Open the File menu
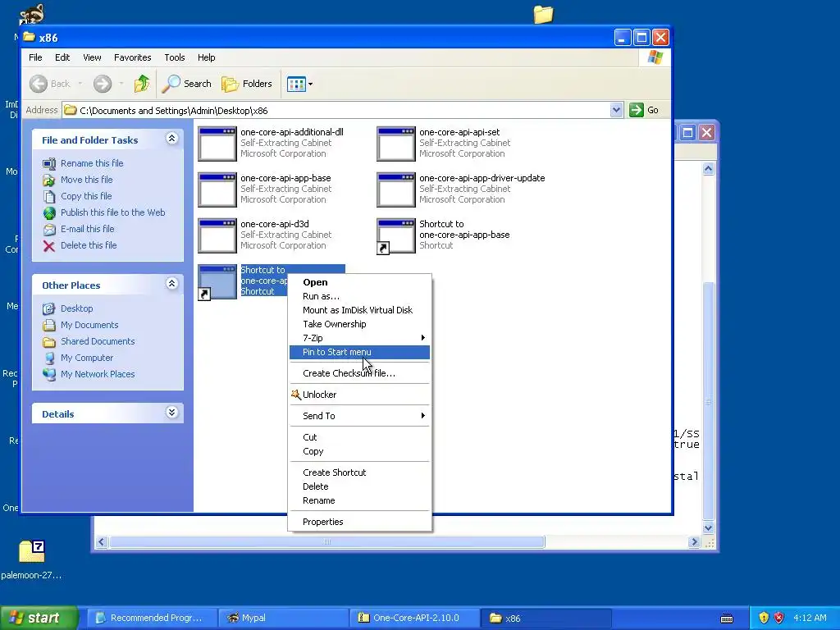 35,57
